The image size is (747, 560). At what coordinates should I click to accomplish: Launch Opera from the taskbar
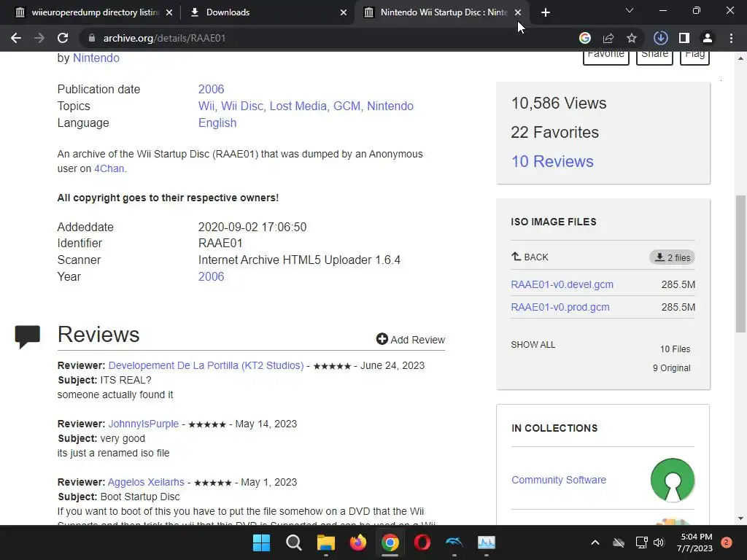click(x=422, y=542)
